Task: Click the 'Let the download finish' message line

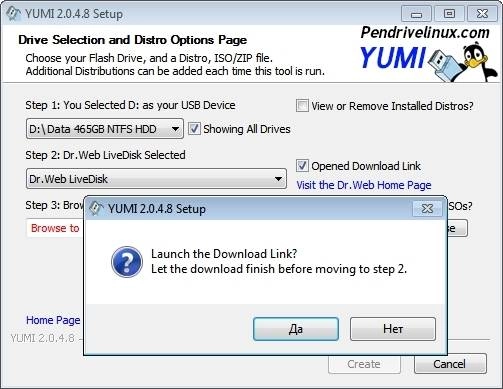Action: (x=279, y=269)
